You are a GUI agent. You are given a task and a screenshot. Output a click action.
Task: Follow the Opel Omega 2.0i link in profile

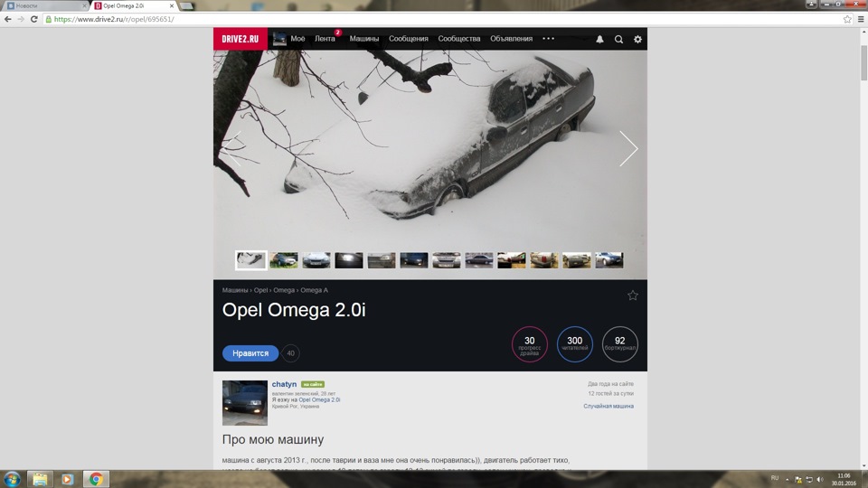pos(319,399)
